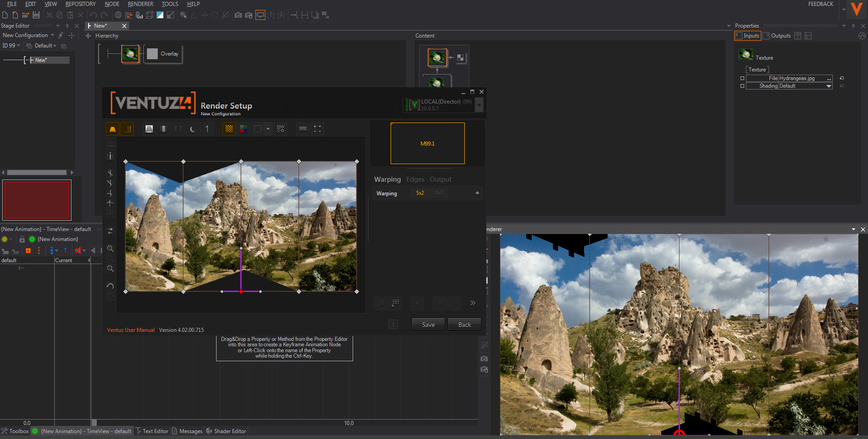Toggle the orange checkerboard pattern button

click(x=229, y=129)
